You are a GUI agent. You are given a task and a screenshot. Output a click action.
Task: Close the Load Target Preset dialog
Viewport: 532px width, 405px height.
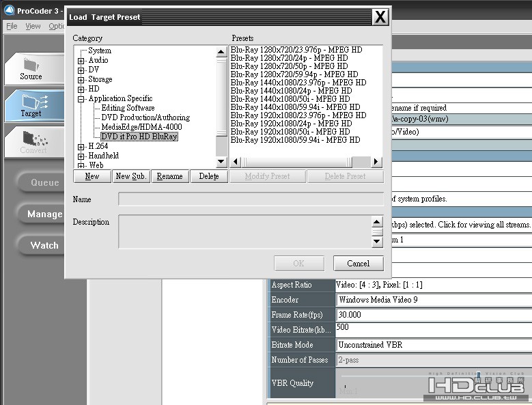tap(380, 16)
